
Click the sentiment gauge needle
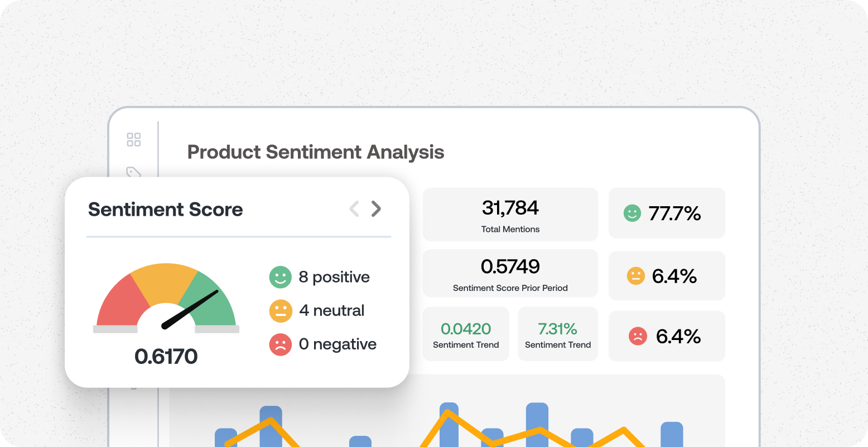[190, 309]
